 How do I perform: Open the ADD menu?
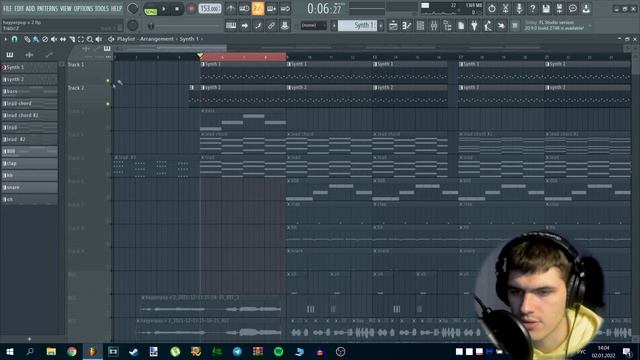(x=31, y=8)
